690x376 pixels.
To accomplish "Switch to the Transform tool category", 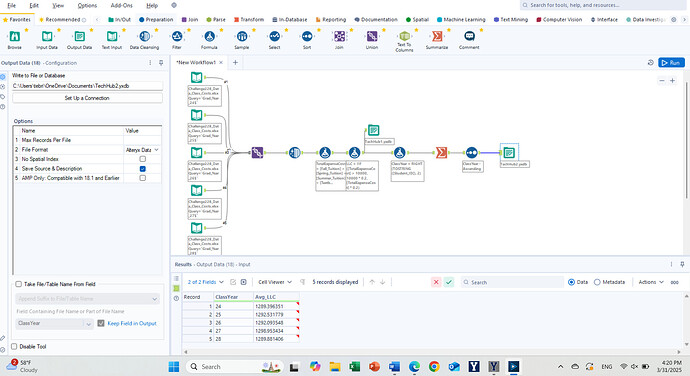I will [249, 19].
